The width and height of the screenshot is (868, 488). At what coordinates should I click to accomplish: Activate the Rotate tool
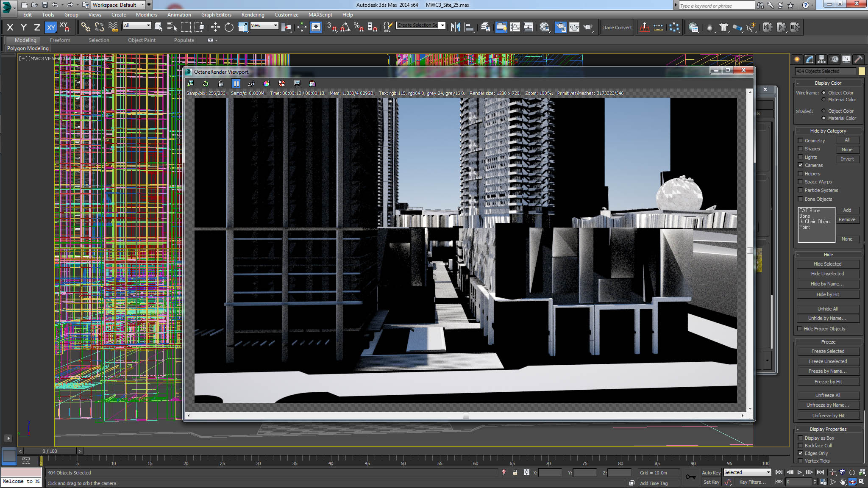tap(229, 28)
